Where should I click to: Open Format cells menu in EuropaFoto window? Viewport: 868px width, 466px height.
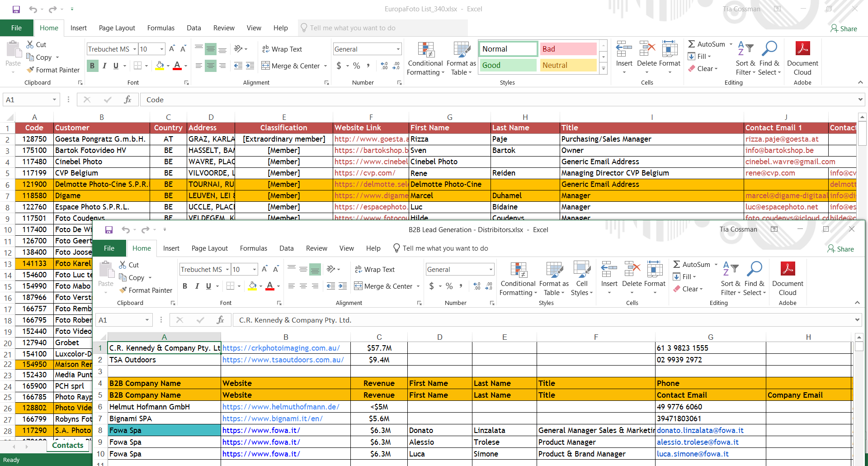(670, 58)
